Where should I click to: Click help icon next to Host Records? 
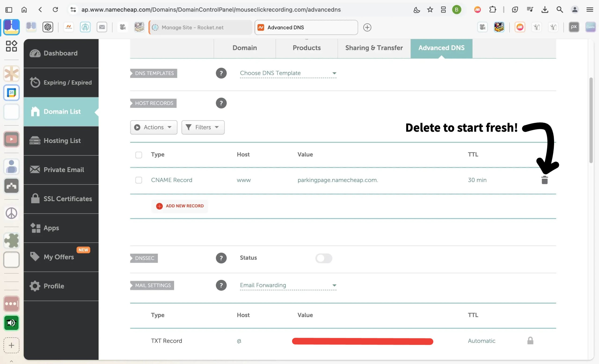[221, 103]
